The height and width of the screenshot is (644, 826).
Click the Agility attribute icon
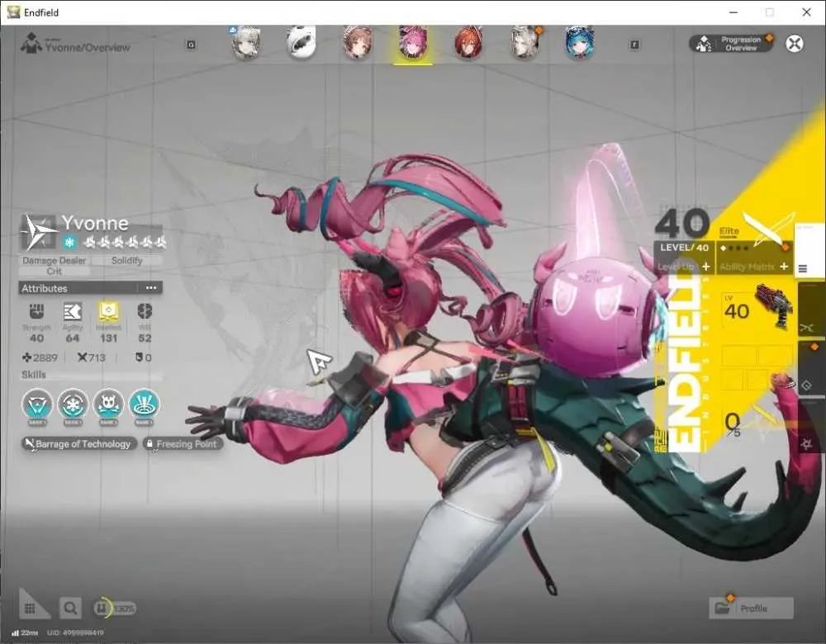[72, 311]
